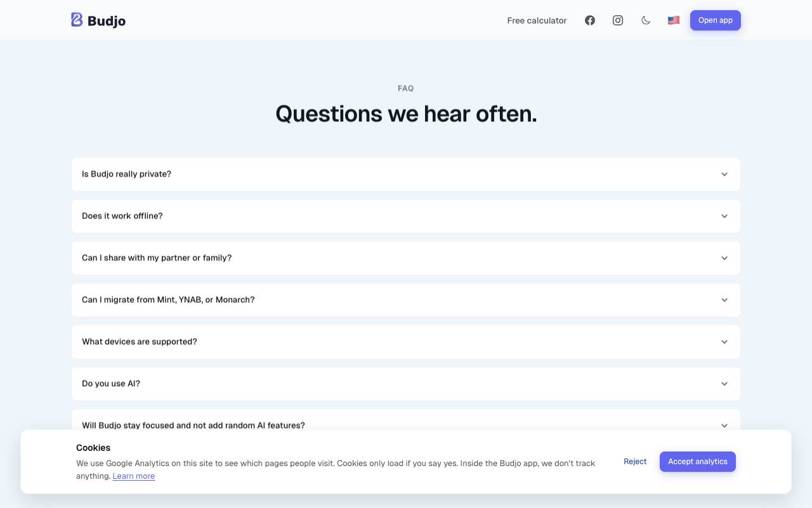Select the 'Is Budjo really private?' question text
The height and width of the screenshot is (508, 812).
(x=126, y=174)
